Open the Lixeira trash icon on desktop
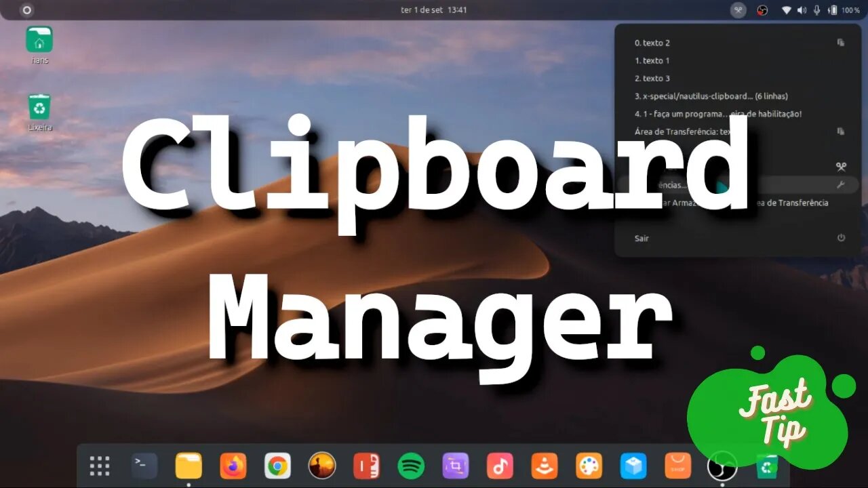The height and width of the screenshot is (488, 868). point(39,113)
